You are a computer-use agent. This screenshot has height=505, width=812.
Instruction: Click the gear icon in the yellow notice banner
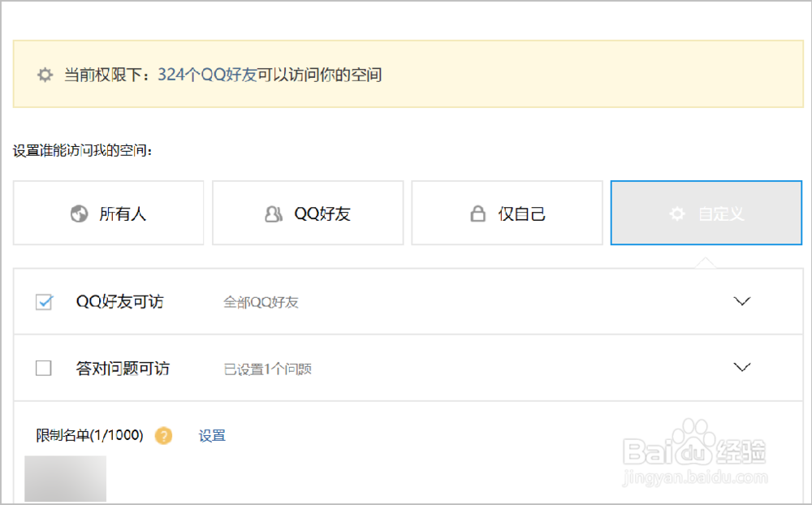pos(45,74)
